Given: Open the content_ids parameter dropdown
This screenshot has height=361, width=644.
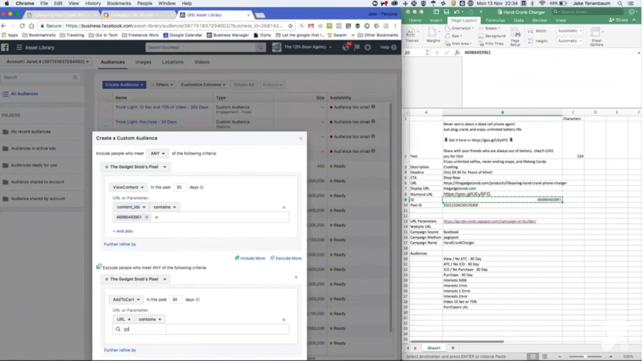Looking at the screenshot, I should click(x=131, y=207).
